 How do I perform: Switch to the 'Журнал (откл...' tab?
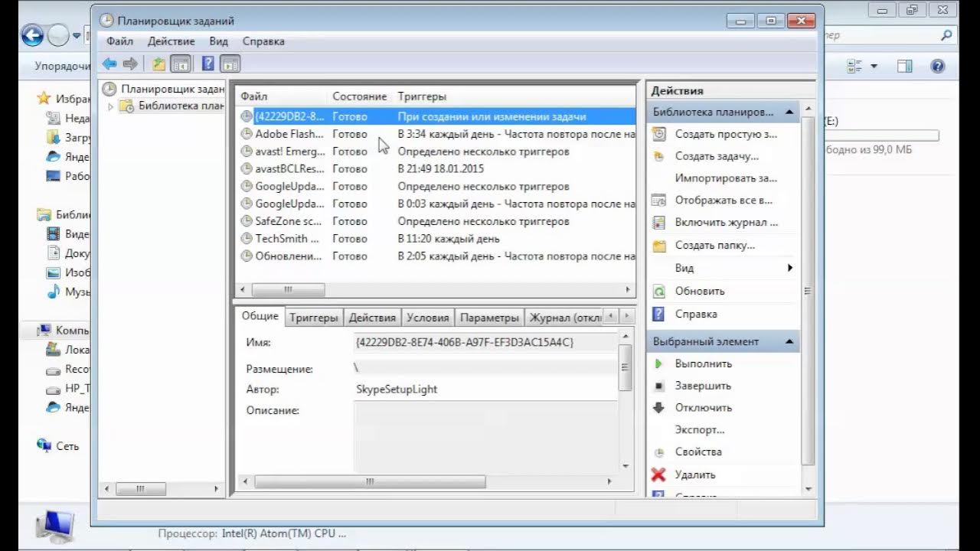(565, 318)
